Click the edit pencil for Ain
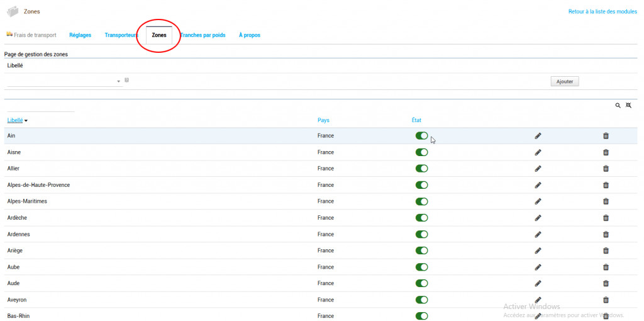This screenshot has height=321, width=644. [x=538, y=136]
